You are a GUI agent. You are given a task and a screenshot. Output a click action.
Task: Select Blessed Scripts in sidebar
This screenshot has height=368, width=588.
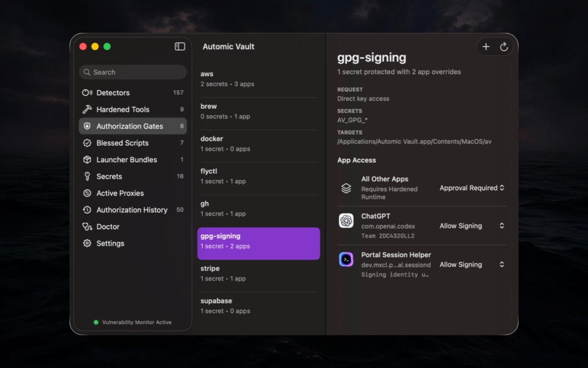point(133,143)
